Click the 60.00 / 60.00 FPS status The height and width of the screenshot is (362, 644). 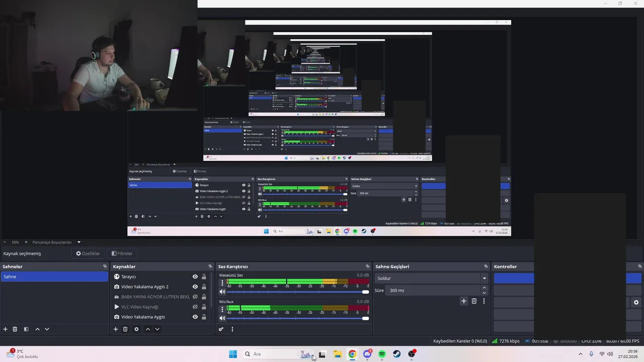pyautogui.click(x=622, y=341)
